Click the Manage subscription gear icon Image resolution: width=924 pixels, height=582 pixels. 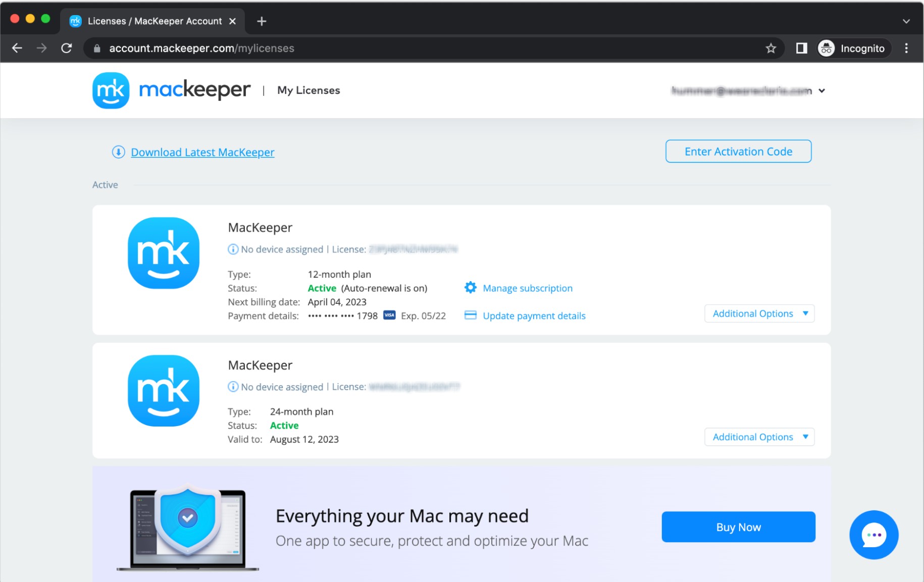(x=470, y=288)
